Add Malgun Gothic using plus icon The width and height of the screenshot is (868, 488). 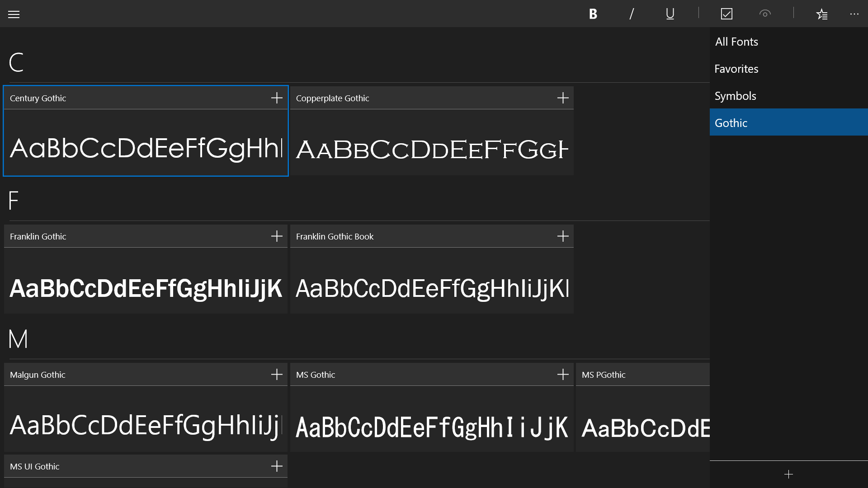click(x=277, y=375)
